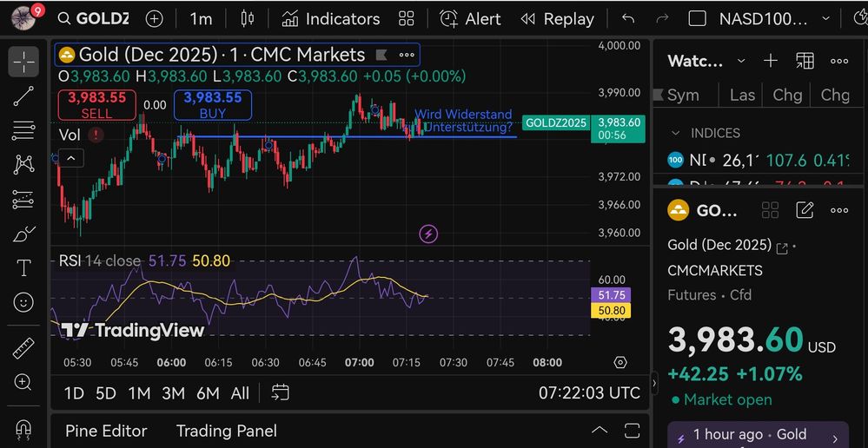Open NASD100 layout name dropdown

[774, 18]
